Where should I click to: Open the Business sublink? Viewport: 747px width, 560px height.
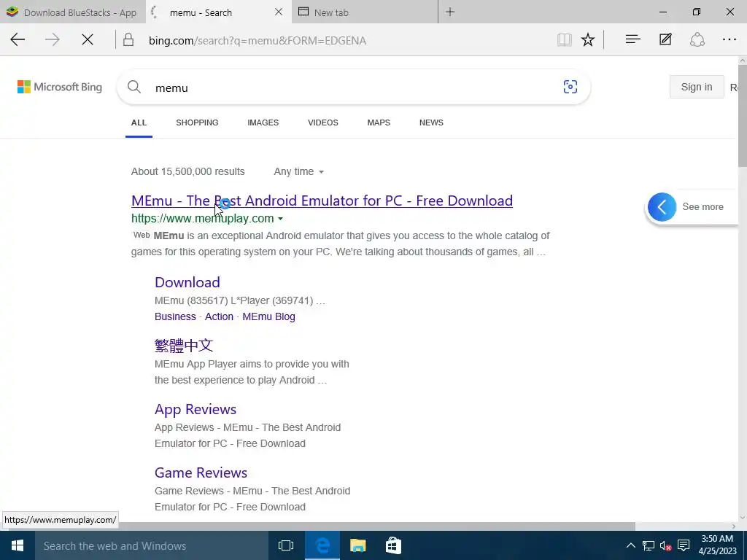(x=175, y=316)
